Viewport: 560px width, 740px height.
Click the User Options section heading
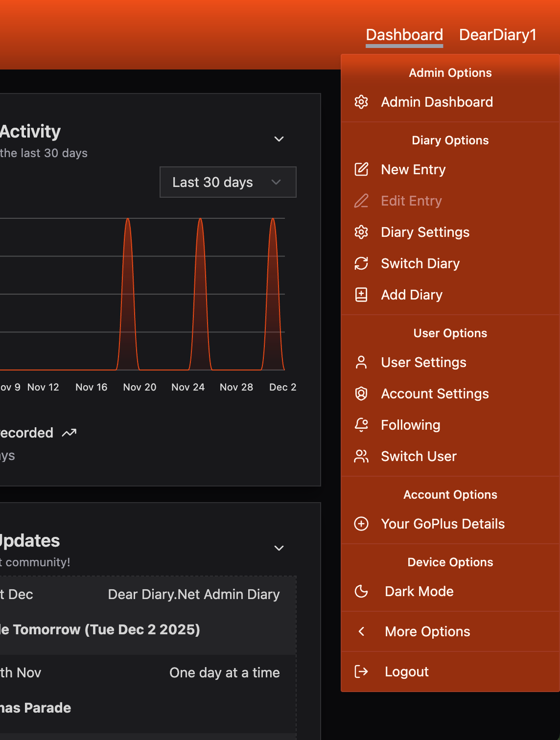coord(450,333)
